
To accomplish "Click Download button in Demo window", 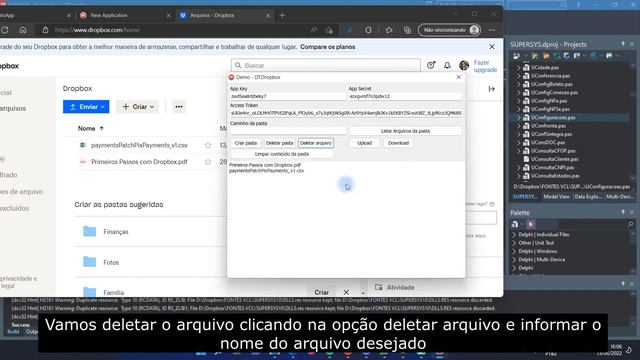I will (x=398, y=143).
